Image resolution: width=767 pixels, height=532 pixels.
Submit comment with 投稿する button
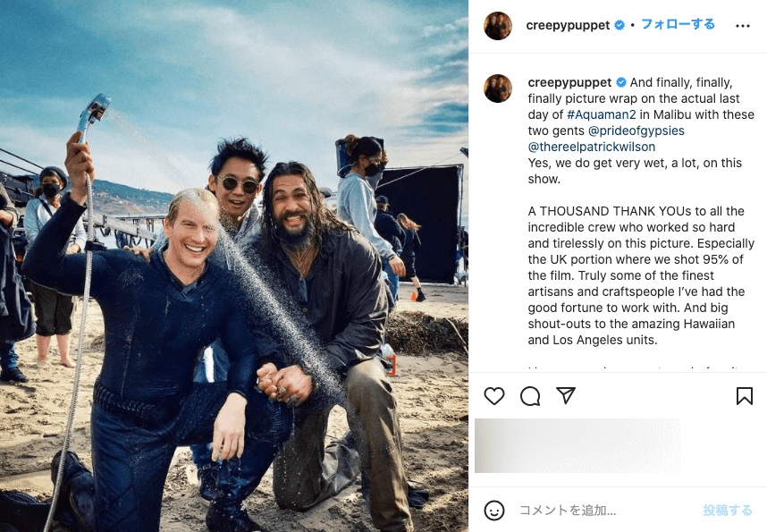pyautogui.click(x=728, y=510)
